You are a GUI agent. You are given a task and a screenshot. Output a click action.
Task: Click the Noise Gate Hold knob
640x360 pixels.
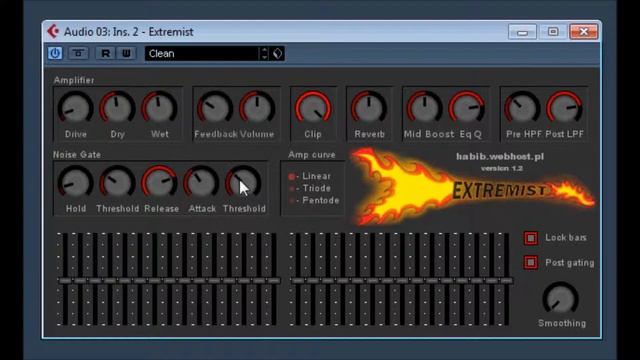[x=76, y=182]
